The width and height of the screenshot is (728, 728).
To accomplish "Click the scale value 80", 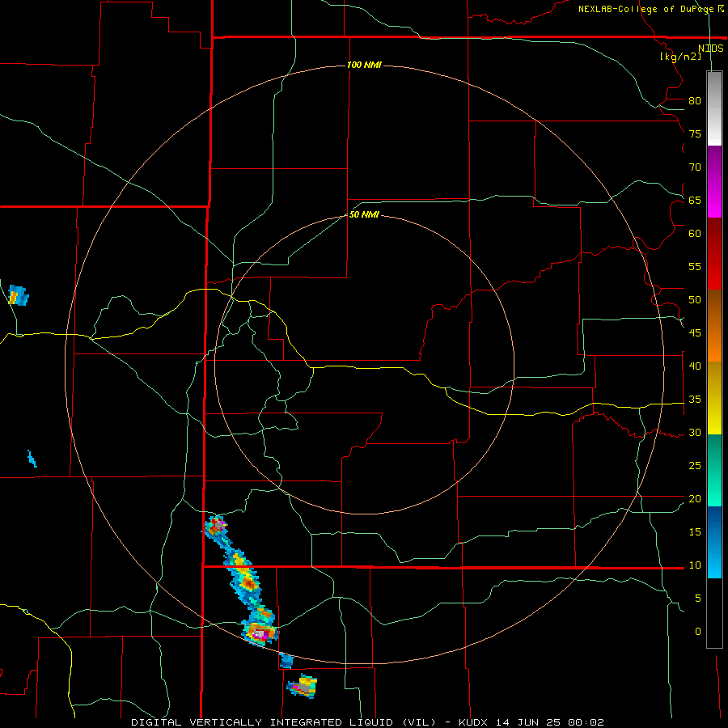I will [695, 101].
